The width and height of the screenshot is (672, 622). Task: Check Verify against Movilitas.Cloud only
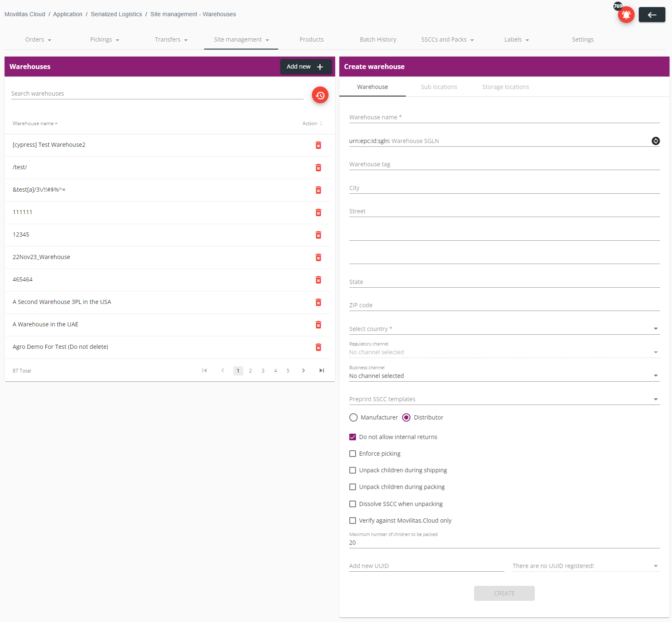point(353,521)
